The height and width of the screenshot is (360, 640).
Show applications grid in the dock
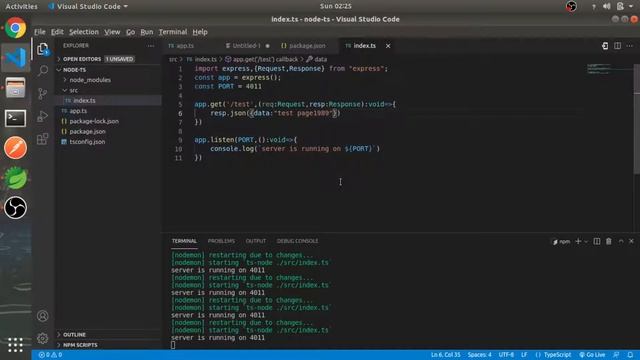tap(16, 345)
